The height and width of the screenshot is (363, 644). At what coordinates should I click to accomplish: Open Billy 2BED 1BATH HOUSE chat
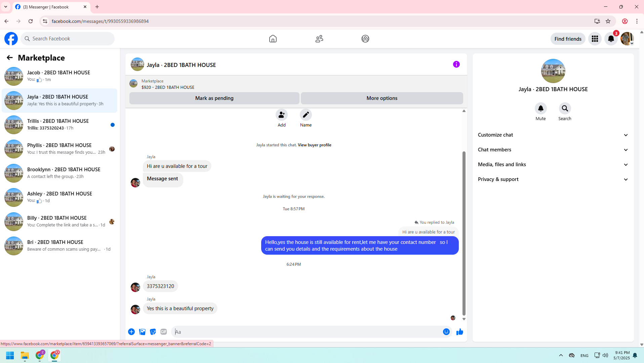[59, 222]
